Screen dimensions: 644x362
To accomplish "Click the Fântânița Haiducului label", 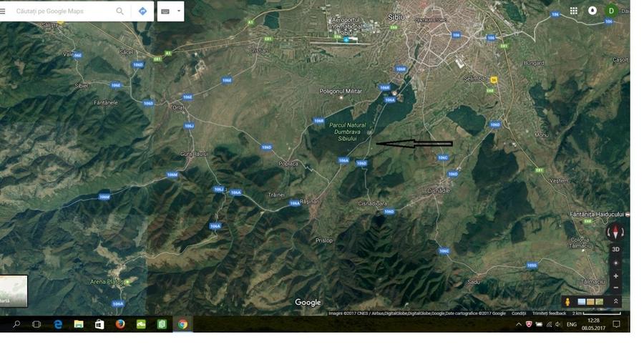I will coord(596,214).
